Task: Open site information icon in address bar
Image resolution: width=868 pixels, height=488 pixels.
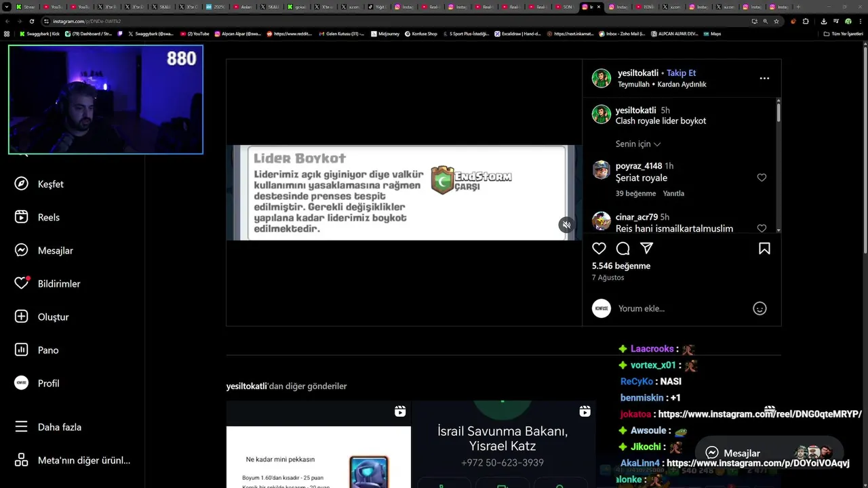Action: click(x=46, y=21)
